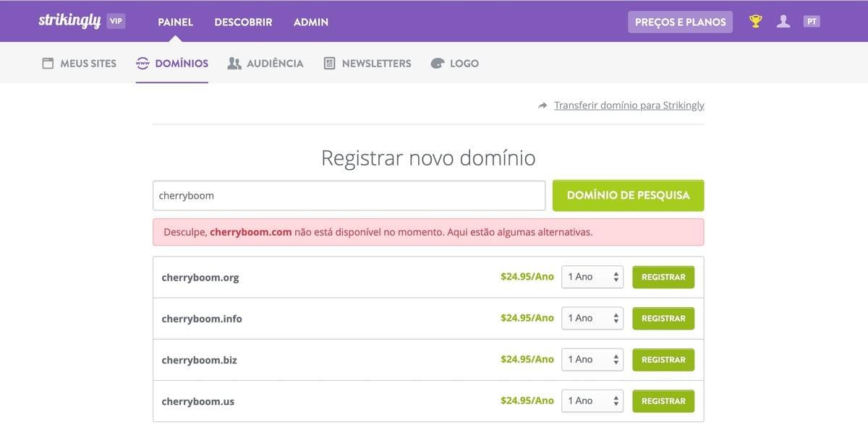Focus the domain search field containing cherryboom
Viewport: 868px width, 438px height.
349,195
